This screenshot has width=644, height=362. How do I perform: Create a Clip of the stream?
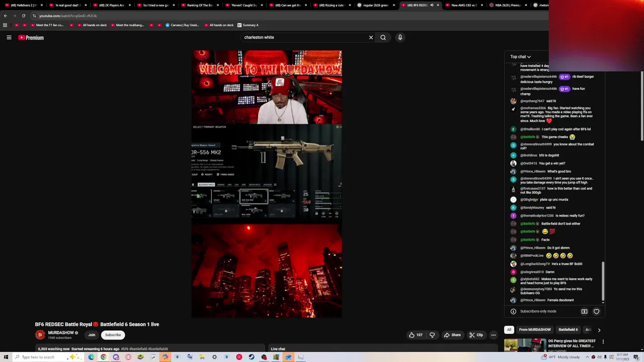coord(476,335)
